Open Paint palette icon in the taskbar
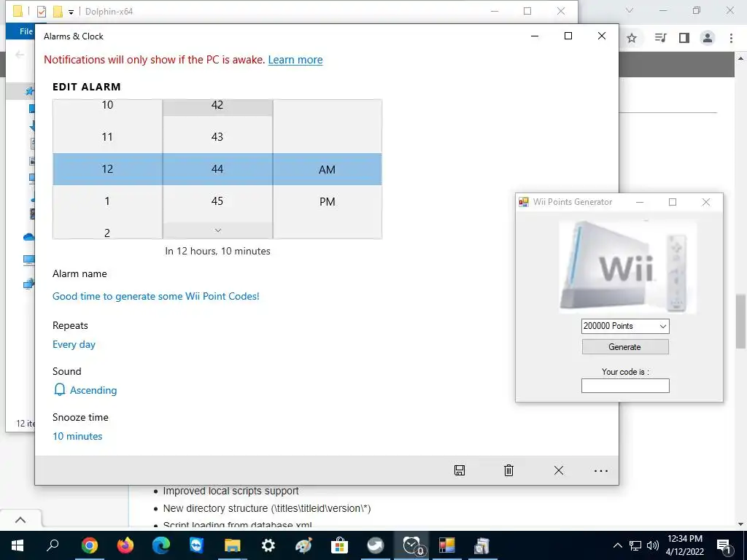Viewport: 747px width, 560px height. pyautogui.click(x=304, y=545)
